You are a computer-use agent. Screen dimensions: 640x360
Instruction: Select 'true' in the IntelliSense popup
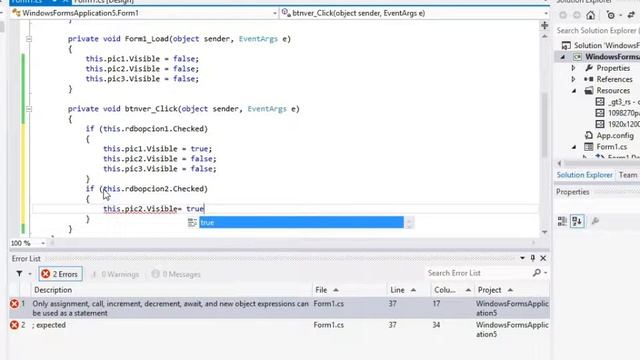(x=301, y=222)
